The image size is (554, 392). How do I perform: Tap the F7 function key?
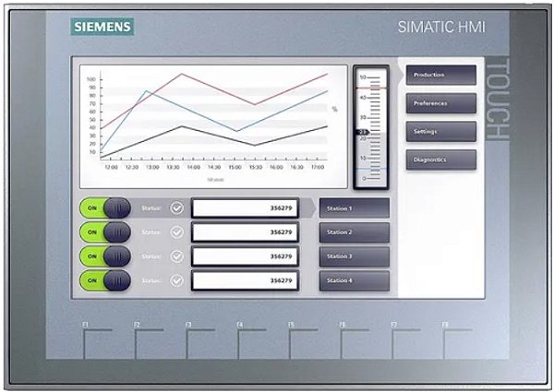coord(406,341)
